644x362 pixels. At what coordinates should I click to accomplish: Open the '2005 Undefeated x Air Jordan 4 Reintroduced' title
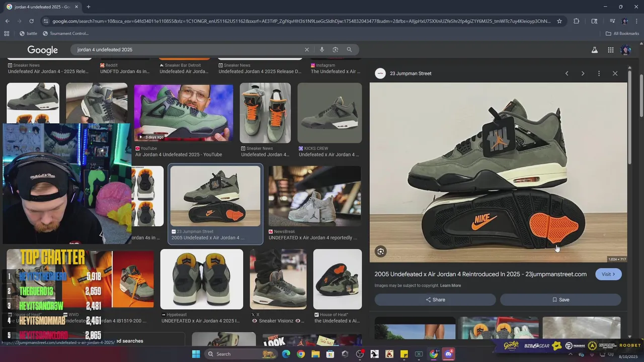(x=480, y=274)
